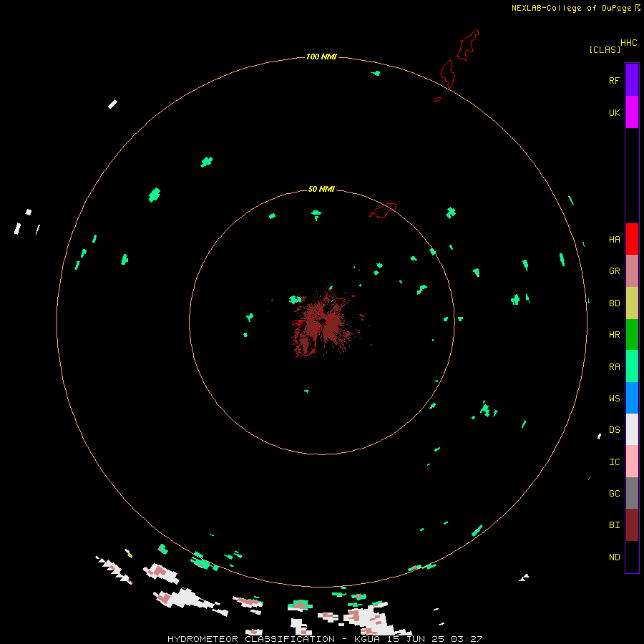Click the 'ND' legend label
Screen dimensions: 644x644
pyautogui.click(x=614, y=557)
